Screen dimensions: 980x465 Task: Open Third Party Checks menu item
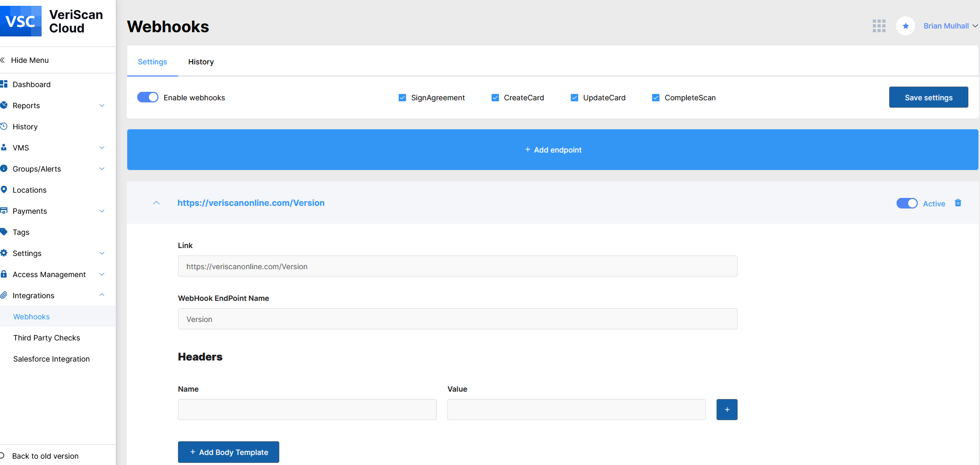tap(46, 338)
